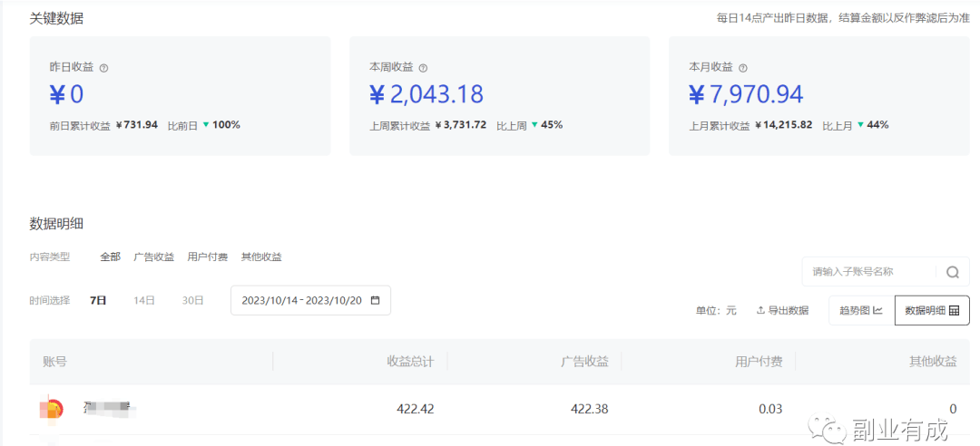Click 其他收益 column header in table
The image size is (980, 446).
pos(933,361)
